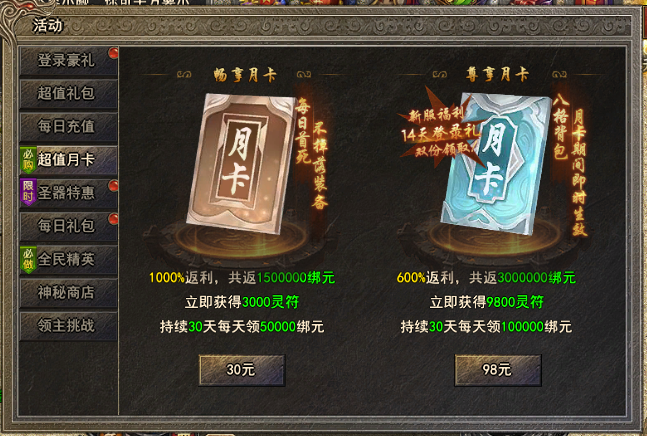Screen dimensions: 647x436
Task: Purchase the 98元 premium monthly card
Action: point(498,370)
